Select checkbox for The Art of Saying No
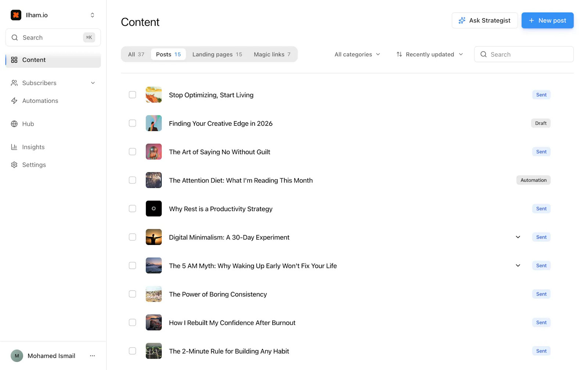Screen dimensions: 588x370 (x=132, y=152)
